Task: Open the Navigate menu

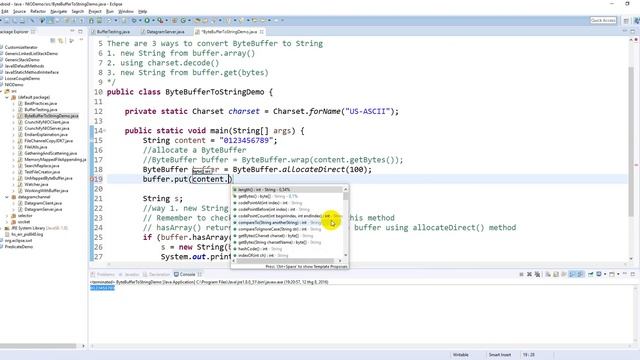Action: tap(58, 11)
